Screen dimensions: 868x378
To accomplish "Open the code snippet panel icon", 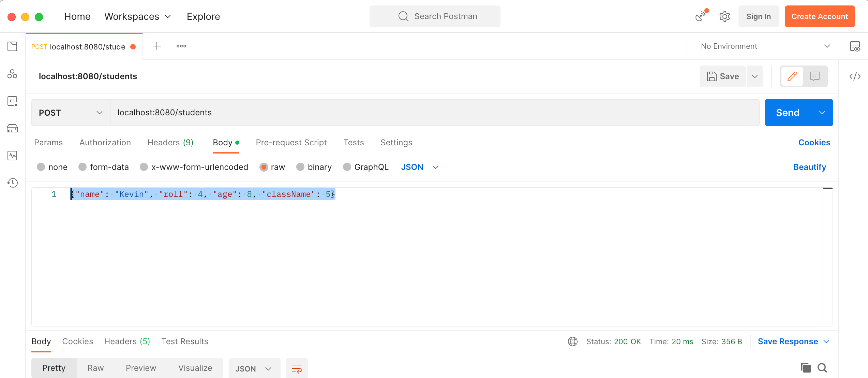I will pos(855,76).
